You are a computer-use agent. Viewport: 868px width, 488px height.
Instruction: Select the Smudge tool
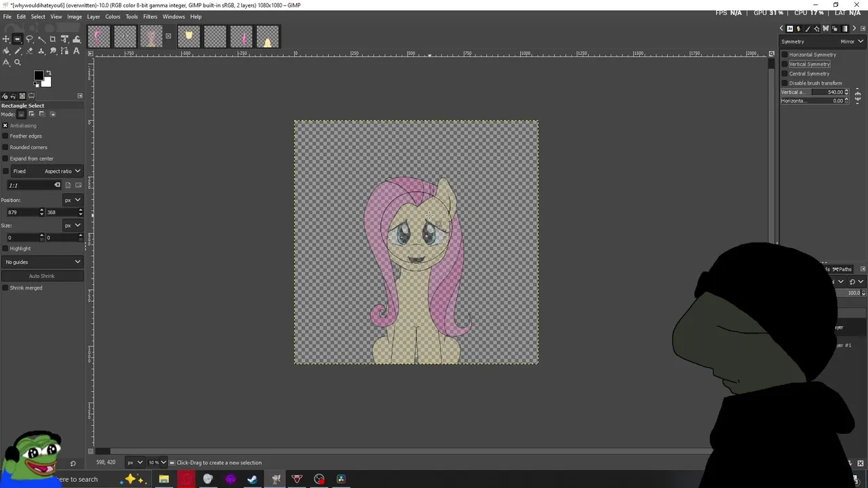point(53,51)
